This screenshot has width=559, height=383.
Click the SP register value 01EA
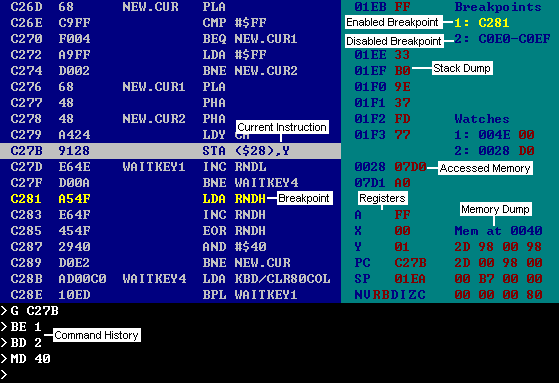[x=410, y=279]
